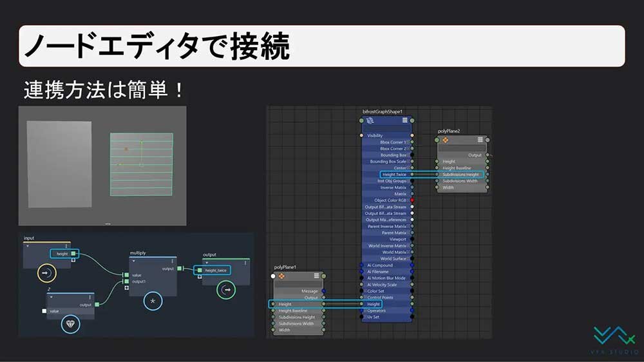Viewport: 644px width, 362px height.
Task: Collapse the input node with its arrow
Action: click(x=28, y=246)
